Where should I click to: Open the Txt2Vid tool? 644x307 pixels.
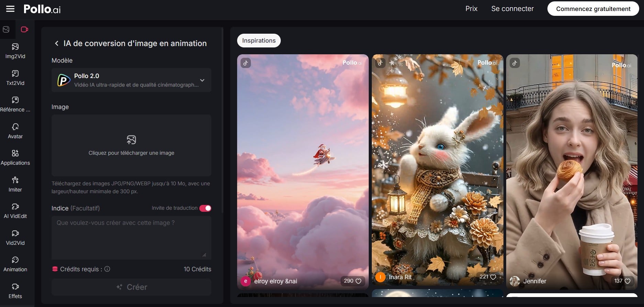(15, 78)
